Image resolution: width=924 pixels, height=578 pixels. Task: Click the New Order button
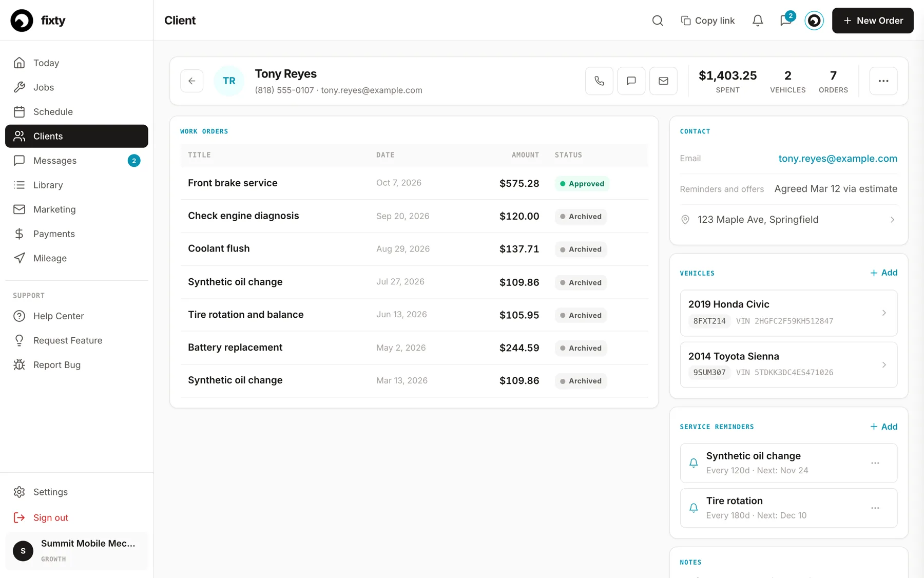(873, 21)
